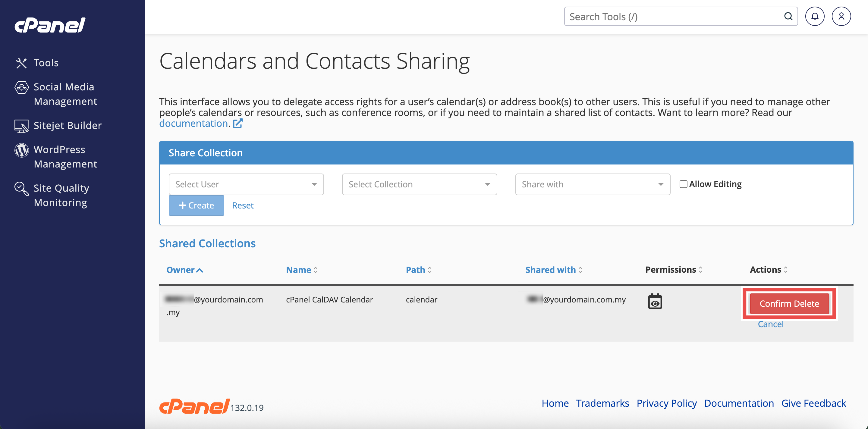This screenshot has height=429, width=868.
Task: Enable the Allow Editing checkbox
Action: tap(683, 184)
